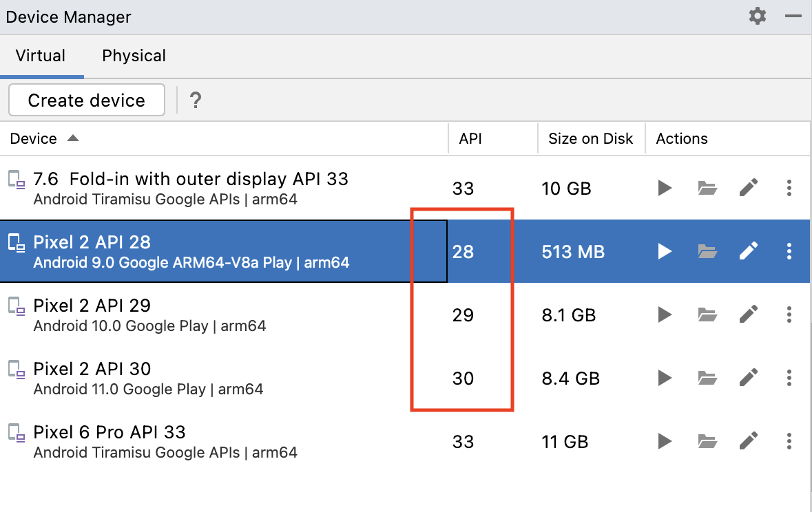
Task: Click device icon beside 7.6 Fold-in row
Action: pos(17,179)
